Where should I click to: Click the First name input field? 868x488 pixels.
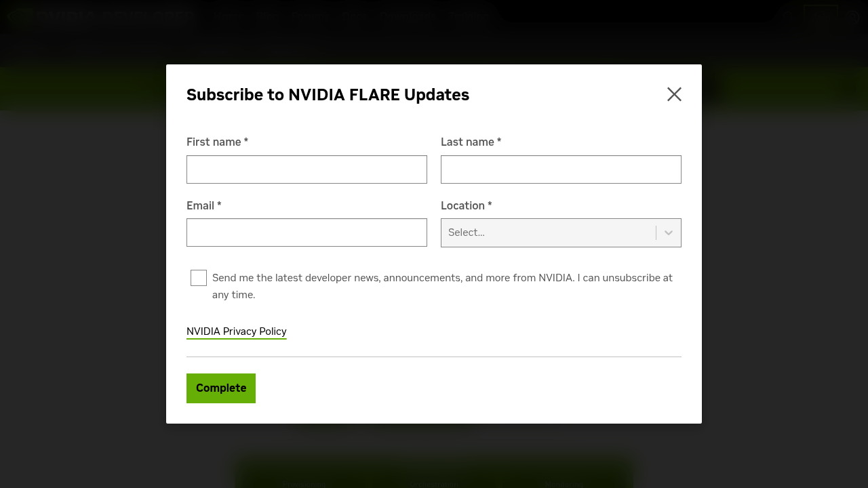click(x=307, y=169)
